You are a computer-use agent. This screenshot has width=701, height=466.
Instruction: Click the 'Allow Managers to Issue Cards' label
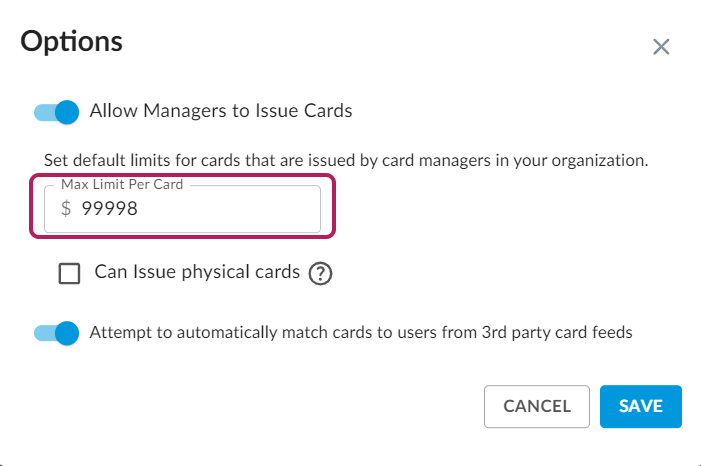pyautogui.click(x=221, y=111)
